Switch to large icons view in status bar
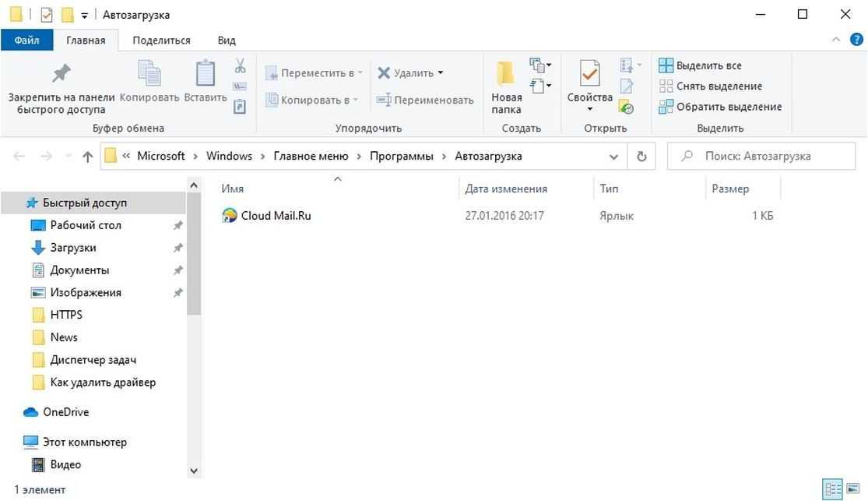The width and height of the screenshot is (868, 501). point(853,490)
